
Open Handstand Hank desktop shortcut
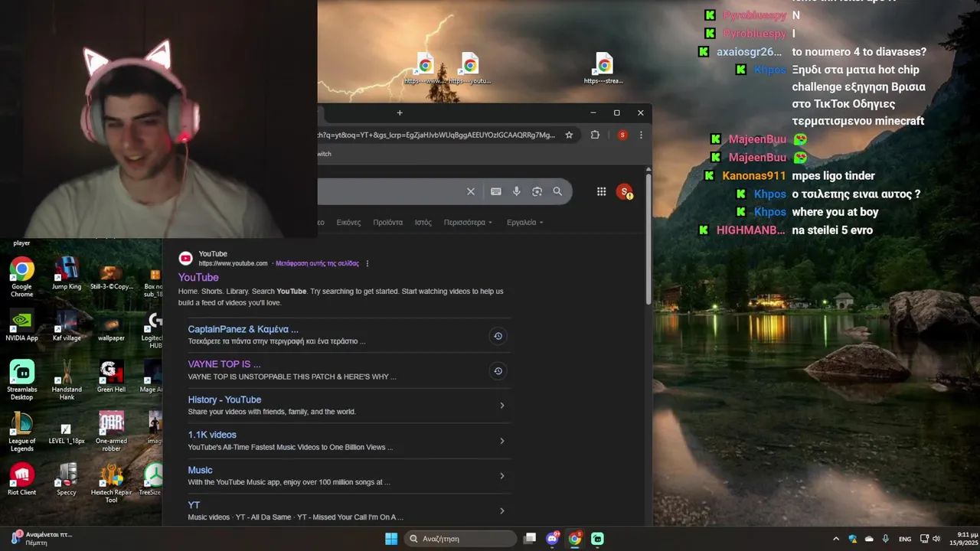point(67,380)
